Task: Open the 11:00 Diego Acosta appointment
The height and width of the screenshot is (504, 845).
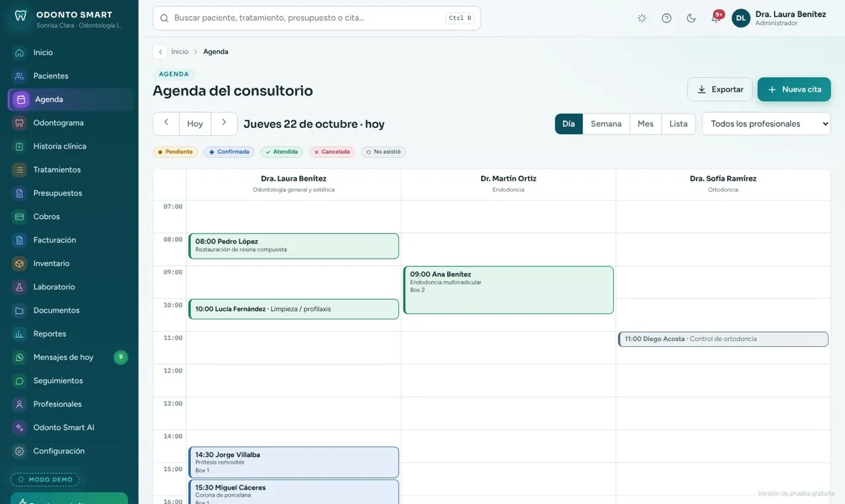Action: 723,339
